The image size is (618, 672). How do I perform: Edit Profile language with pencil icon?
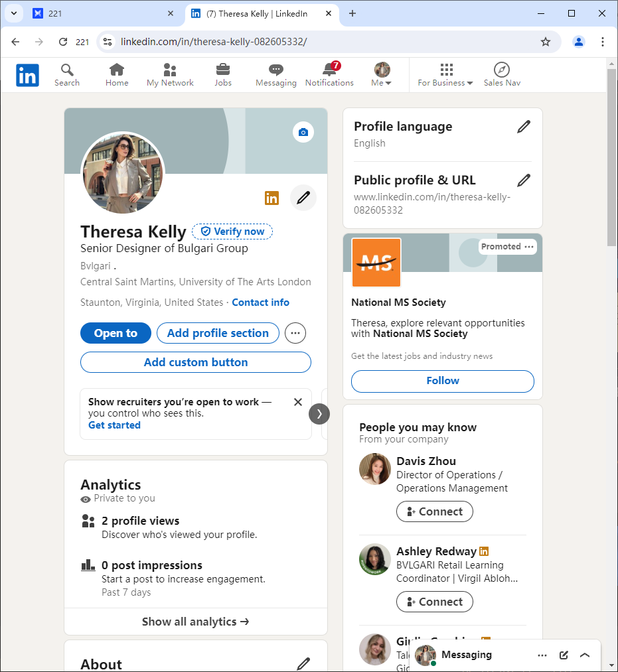point(524,127)
